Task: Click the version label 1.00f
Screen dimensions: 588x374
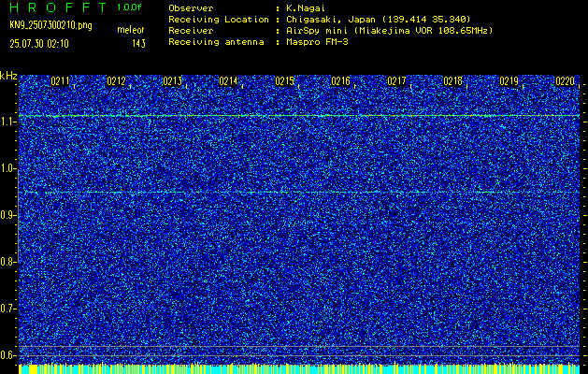Action: pos(129,7)
